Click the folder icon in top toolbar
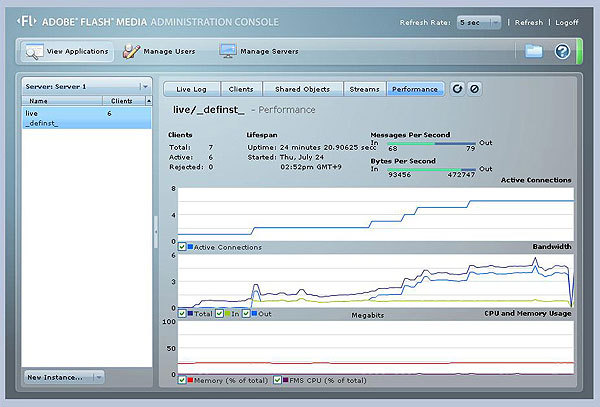The height and width of the screenshot is (407, 600). [533, 51]
